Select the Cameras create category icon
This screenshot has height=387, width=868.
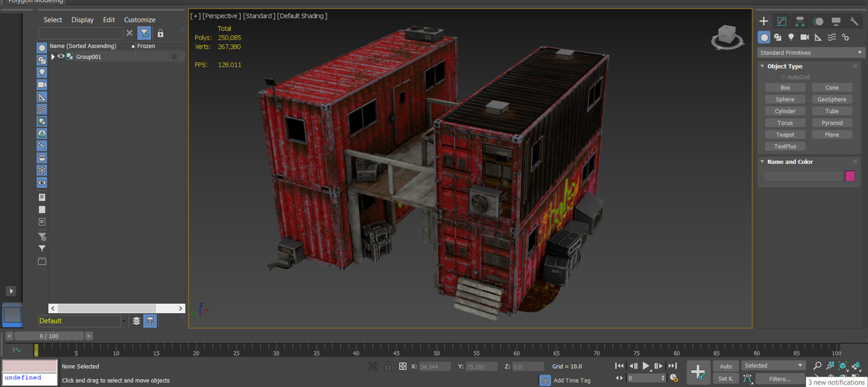coord(805,37)
